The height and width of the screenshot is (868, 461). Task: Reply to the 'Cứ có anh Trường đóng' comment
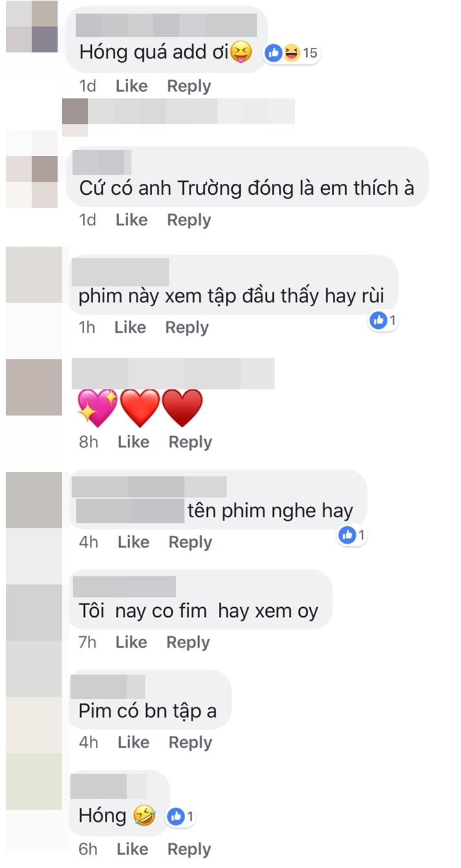pyautogui.click(x=189, y=220)
